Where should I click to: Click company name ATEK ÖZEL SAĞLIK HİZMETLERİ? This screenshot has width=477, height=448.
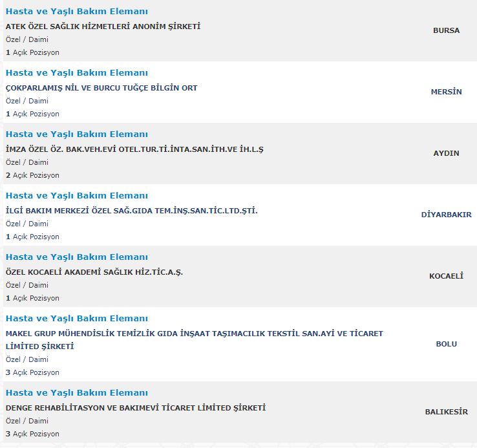pyautogui.click(x=103, y=27)
